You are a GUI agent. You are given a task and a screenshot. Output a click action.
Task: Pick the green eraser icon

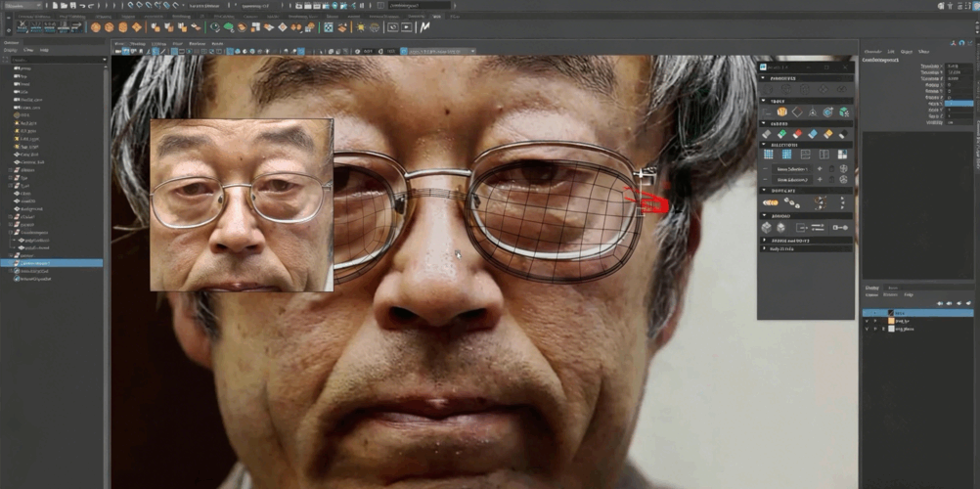point(781,134)
